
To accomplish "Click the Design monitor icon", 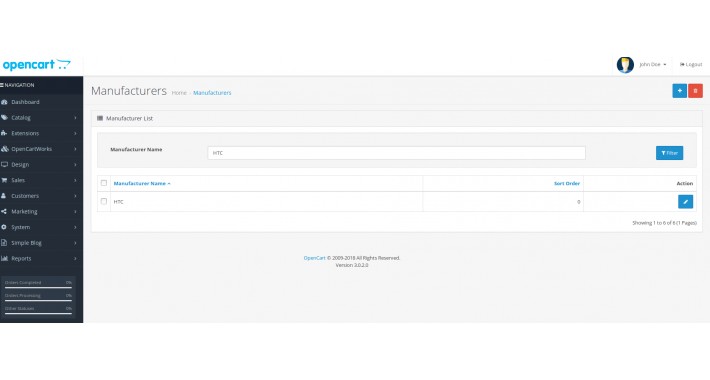I will (4, 165).
